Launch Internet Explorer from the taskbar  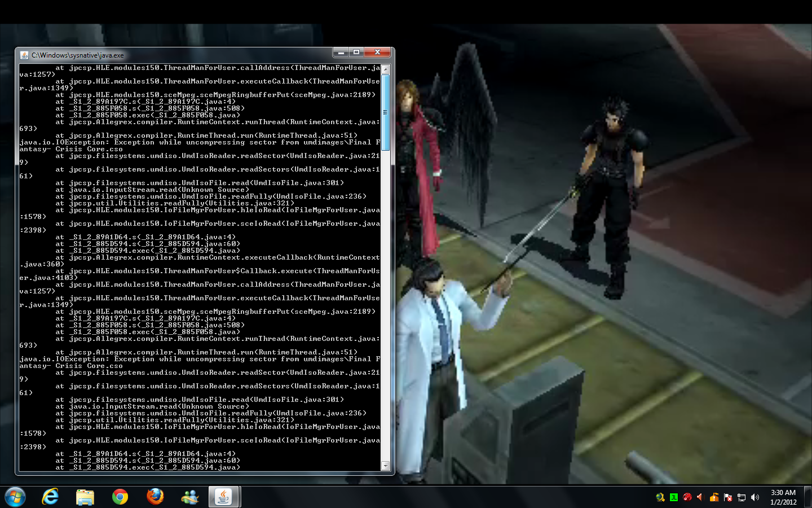(50, 497)
